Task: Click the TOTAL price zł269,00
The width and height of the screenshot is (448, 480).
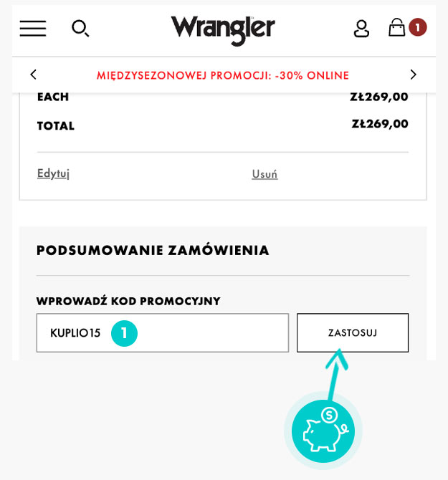Action: coord(380,124)
